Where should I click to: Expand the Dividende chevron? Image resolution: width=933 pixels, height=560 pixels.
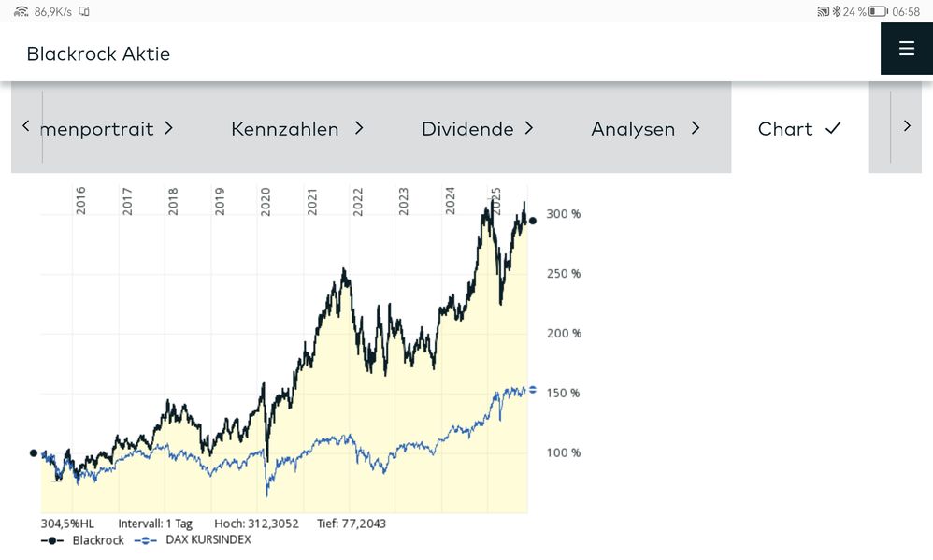(x=529, y=128)
